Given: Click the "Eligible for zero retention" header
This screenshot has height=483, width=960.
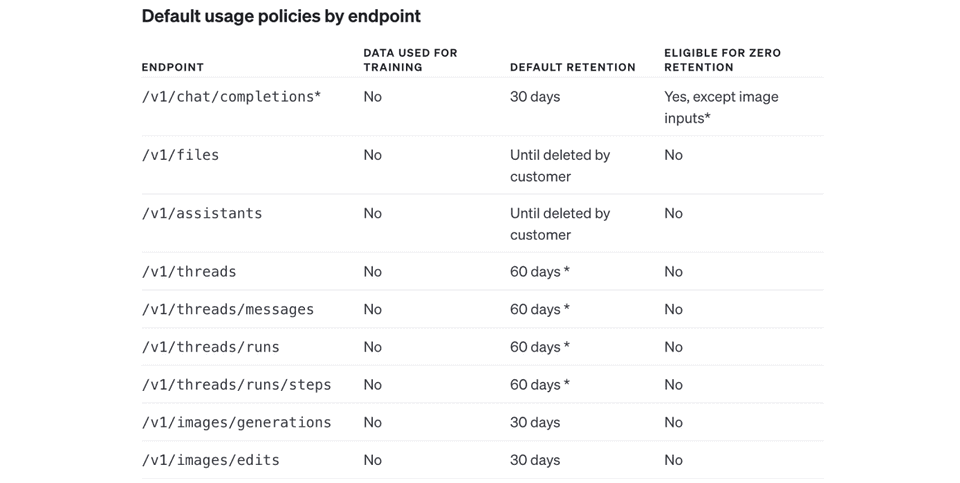Looking at the screenshot, I should [x=722, y=60].
